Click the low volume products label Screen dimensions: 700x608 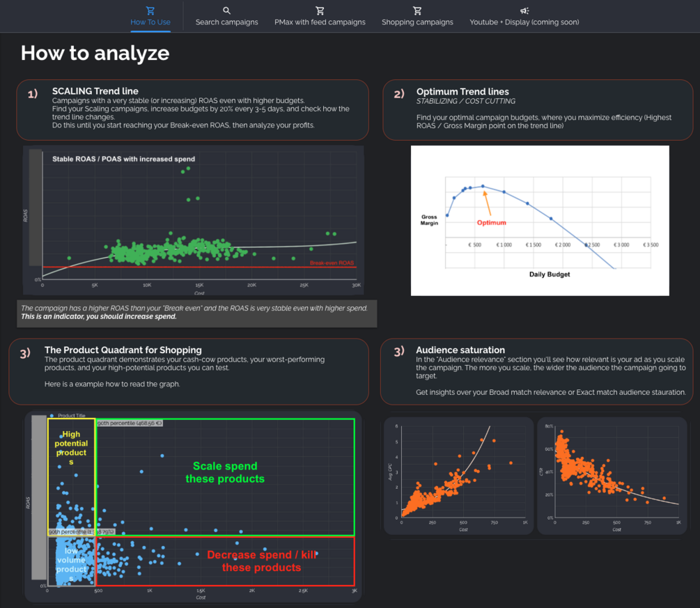[71, 565]
